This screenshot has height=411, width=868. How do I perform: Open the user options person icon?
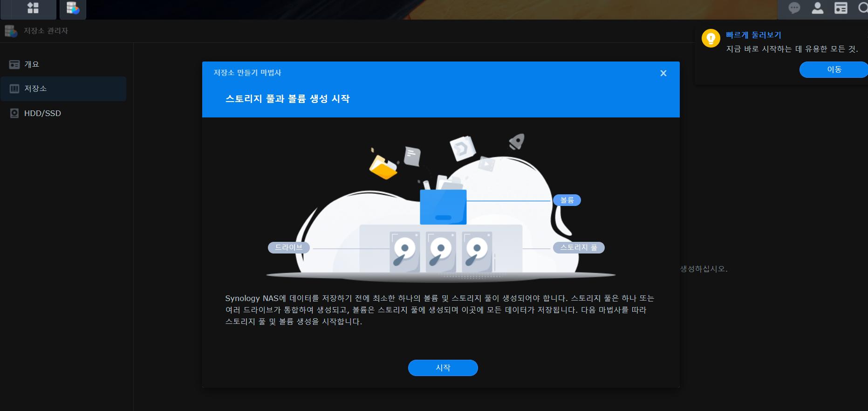click(x=817, y=8)
